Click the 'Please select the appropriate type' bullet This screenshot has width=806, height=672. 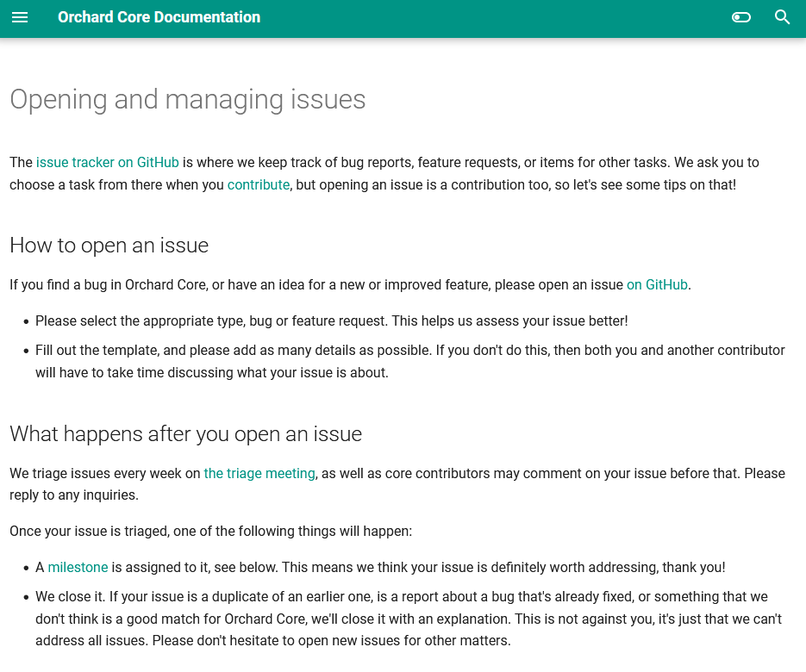pos(332,321)
